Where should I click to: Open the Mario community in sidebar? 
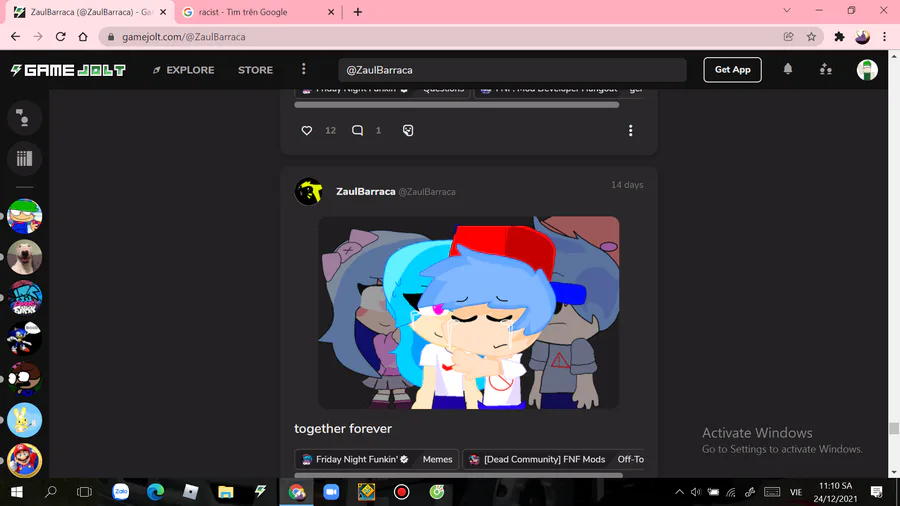[x=24, y=461]
